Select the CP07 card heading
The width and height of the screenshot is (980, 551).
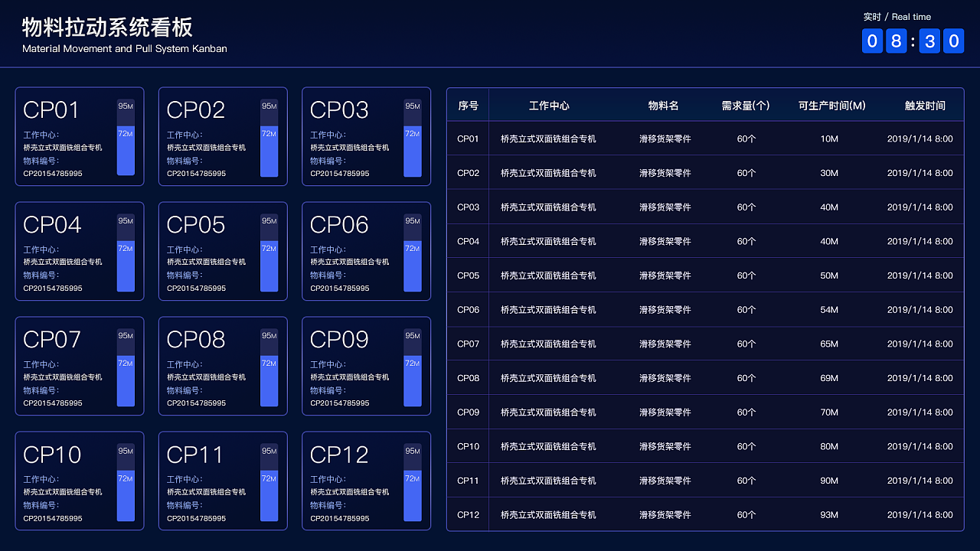point(52,340)
